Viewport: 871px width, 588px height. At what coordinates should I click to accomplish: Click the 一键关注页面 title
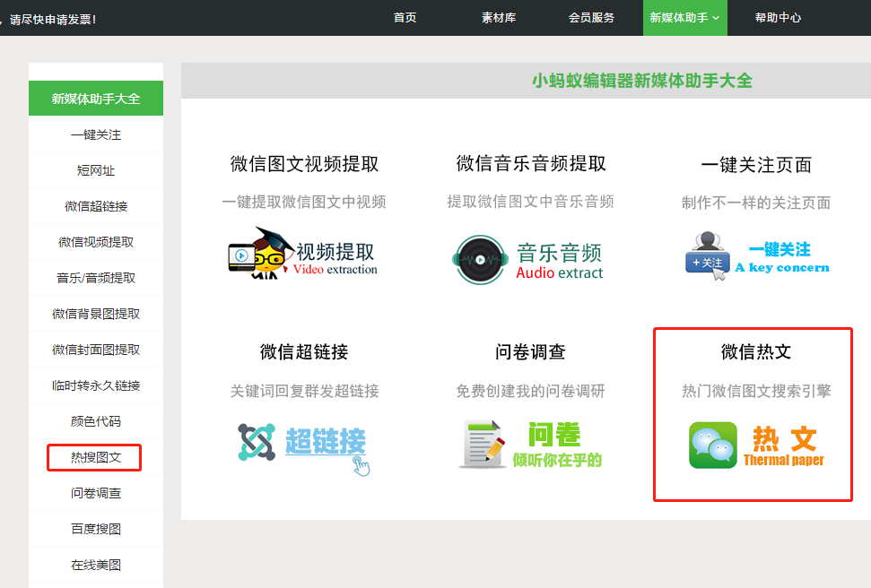(x=756, y=165)
